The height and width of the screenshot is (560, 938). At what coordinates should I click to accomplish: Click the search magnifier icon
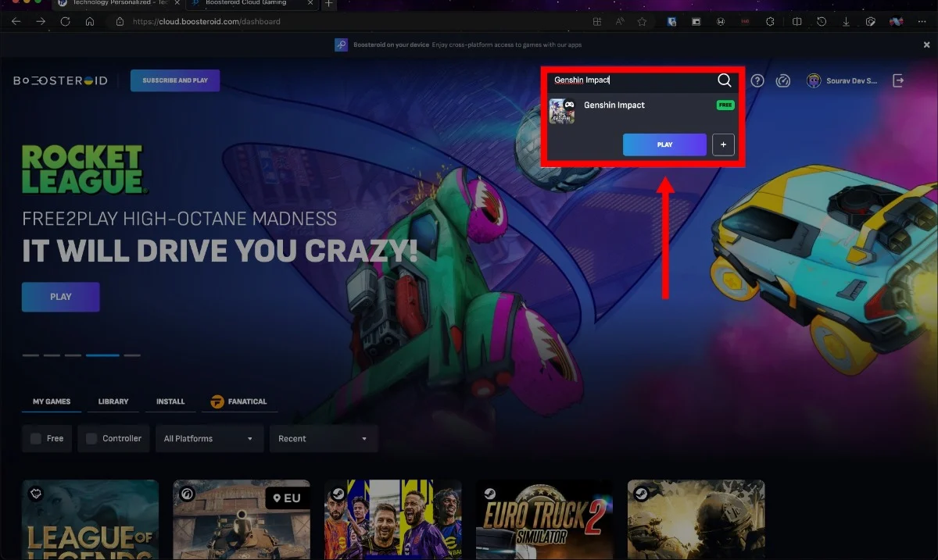click(x=725, y=80)
